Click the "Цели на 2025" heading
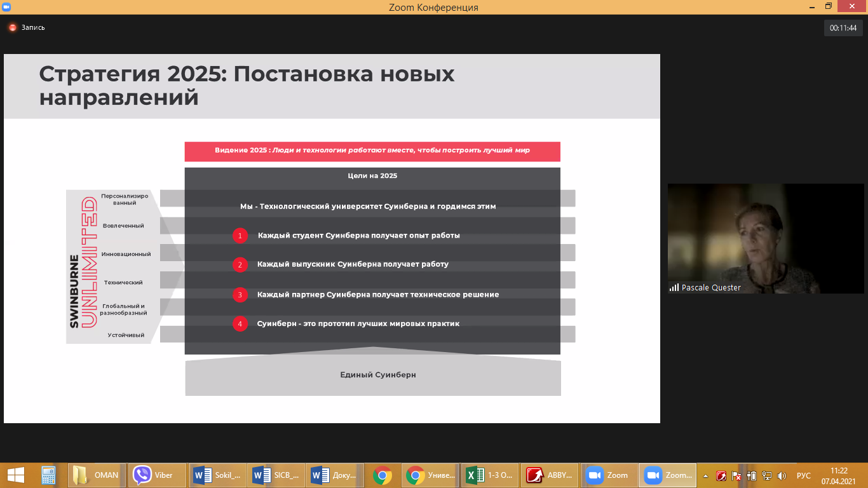 click(x=372, y=175)
